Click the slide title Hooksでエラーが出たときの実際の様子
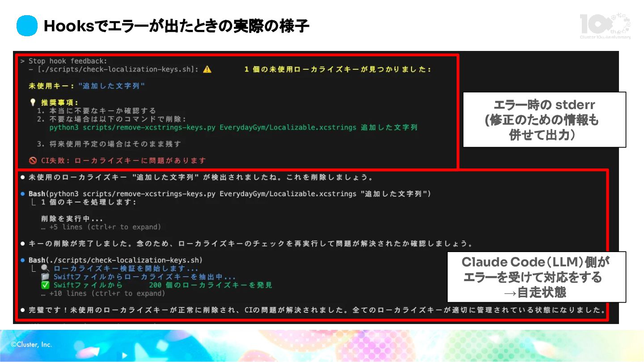 (177, 26)
